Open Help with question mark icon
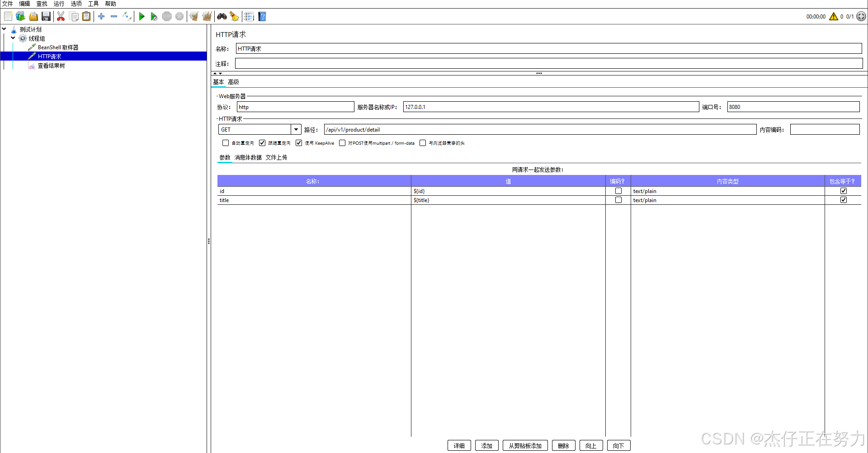The image size is (868, 453). click(x=262, y=17)
